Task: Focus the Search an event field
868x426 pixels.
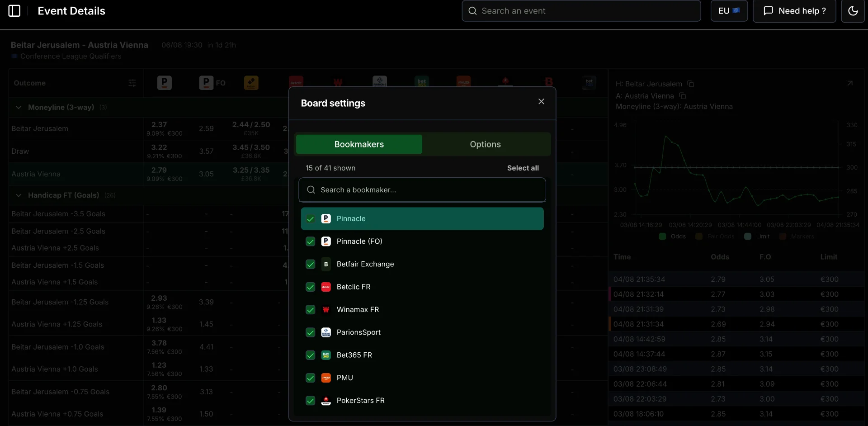Action: coord(581,11)
